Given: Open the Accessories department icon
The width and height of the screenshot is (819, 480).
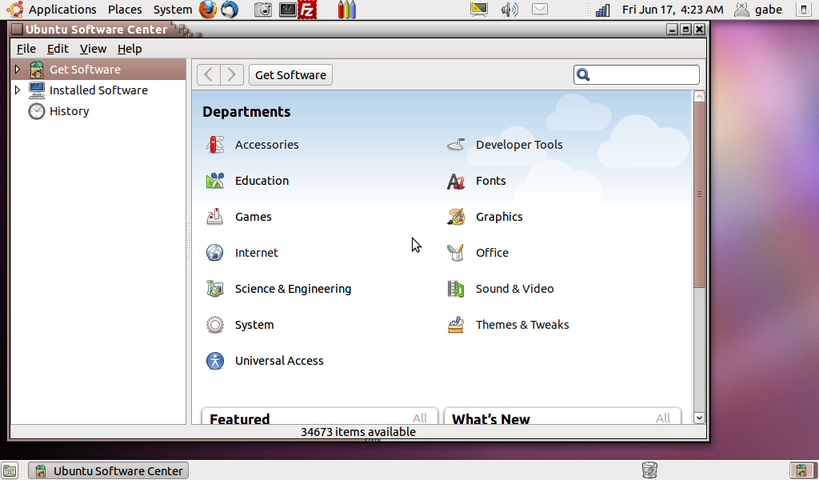Looking at the screenshot, I should click(x=215, y=145).
